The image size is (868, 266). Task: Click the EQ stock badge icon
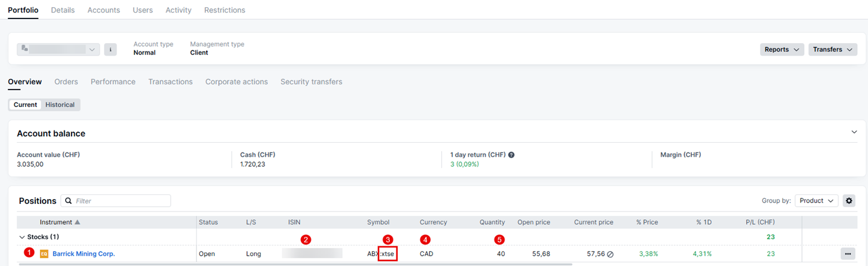pos(44,254)
